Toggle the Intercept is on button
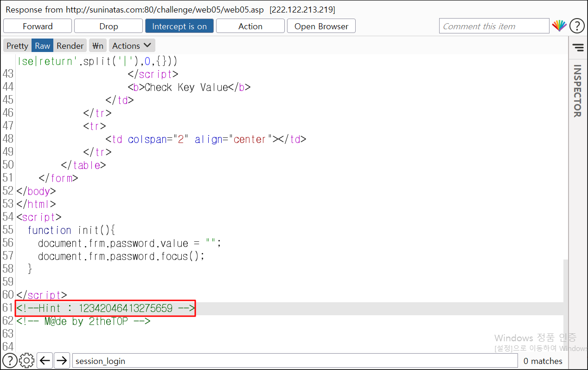Screen dimensions: 588x370 point(179,26)
